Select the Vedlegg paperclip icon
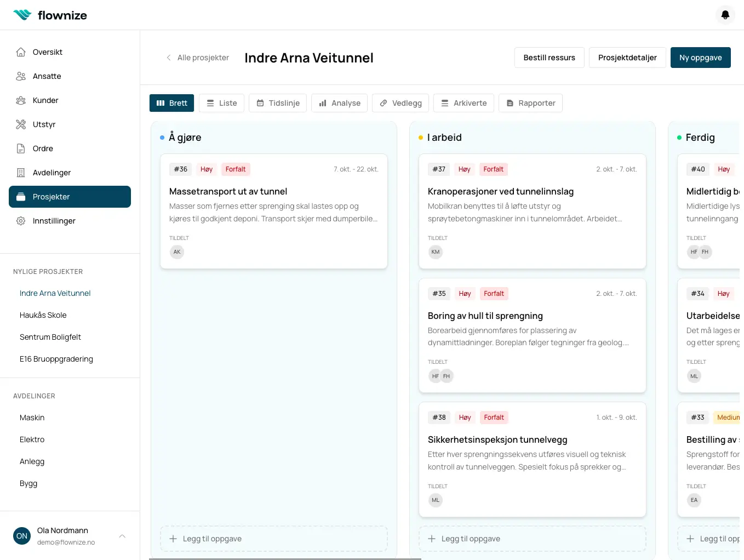The width and height of the screenshot is (744, 560). point(384,102)
